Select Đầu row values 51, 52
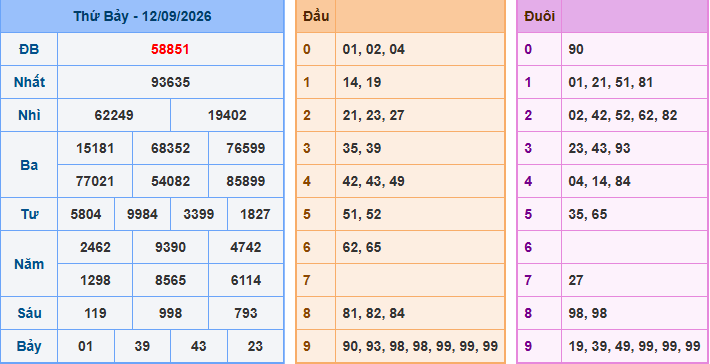 pyautogui.click(x=362, y=214)
